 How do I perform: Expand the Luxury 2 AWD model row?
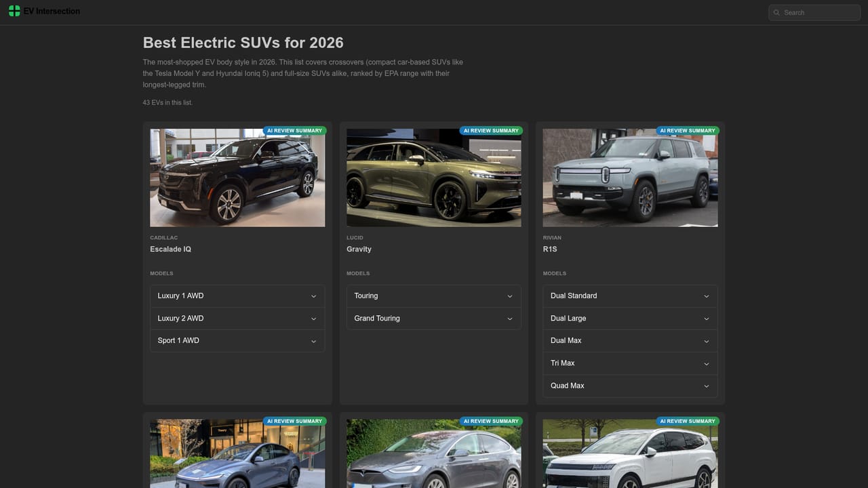pos(237,319)
